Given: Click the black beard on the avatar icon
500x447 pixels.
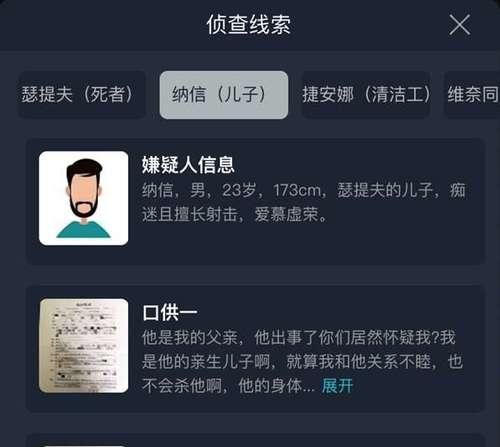Looking at the screenshot, I should point(84,205).
